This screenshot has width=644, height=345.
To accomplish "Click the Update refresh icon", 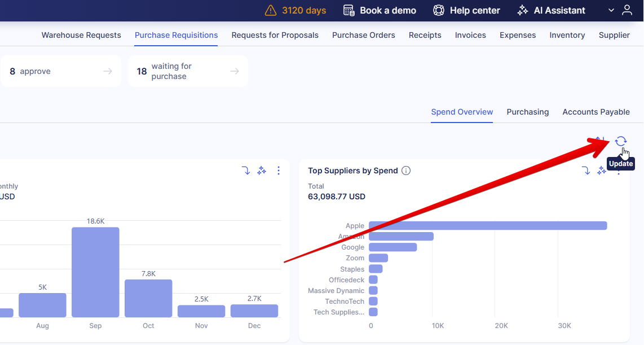I will click(620, 141).
